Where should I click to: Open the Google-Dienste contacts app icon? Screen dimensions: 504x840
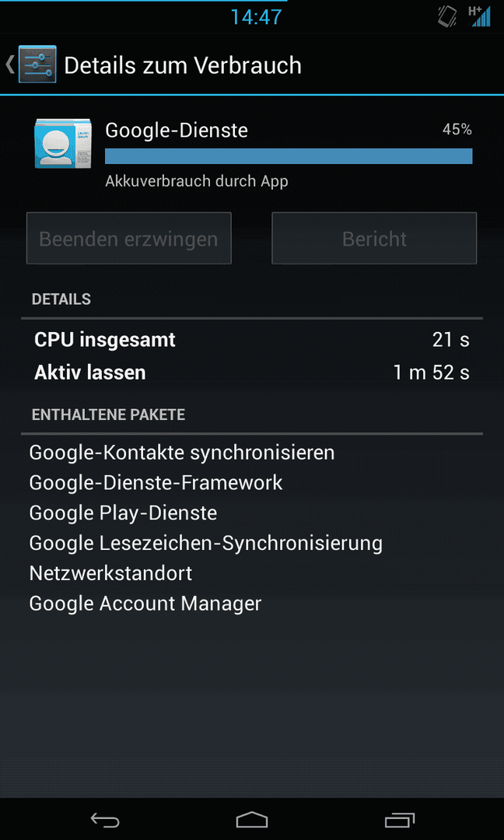pyautogui.click(x=63, y=144)
